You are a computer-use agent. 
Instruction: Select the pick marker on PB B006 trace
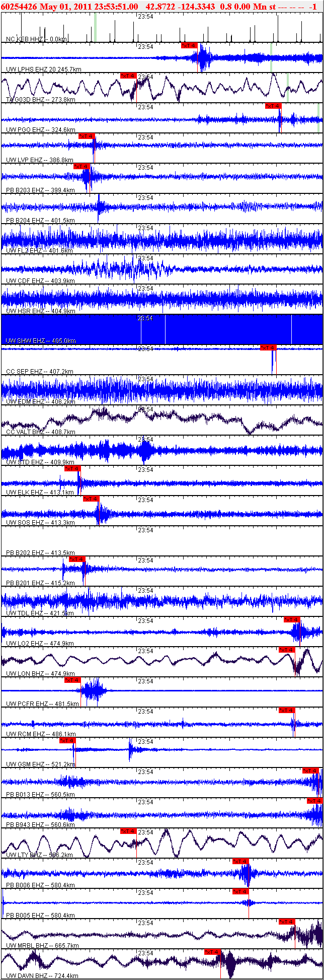(240, 862)
